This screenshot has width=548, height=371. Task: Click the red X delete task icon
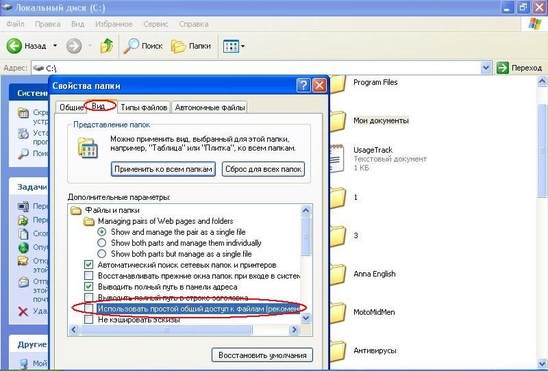(x=23, y=311)
